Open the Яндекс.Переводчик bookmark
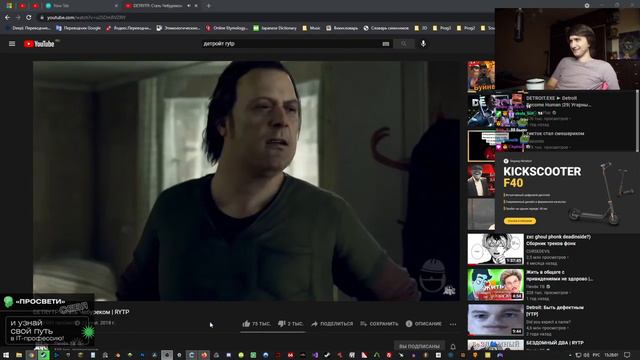The height and width of the screenshot is (360, 640). tap(129, 28)
